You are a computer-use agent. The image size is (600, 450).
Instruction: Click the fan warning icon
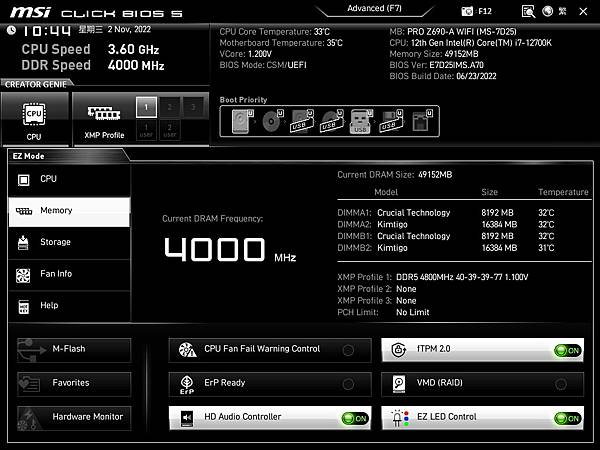188,349
